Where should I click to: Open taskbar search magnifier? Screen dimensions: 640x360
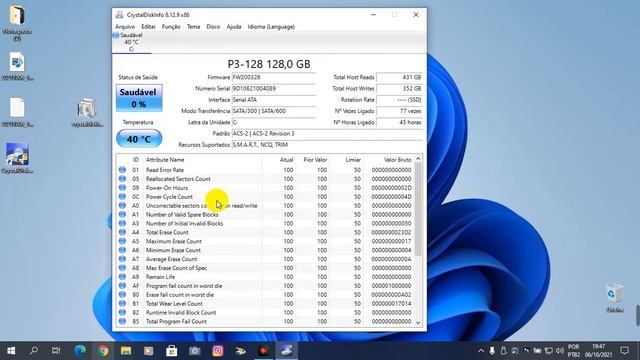[x=34, y=351]
